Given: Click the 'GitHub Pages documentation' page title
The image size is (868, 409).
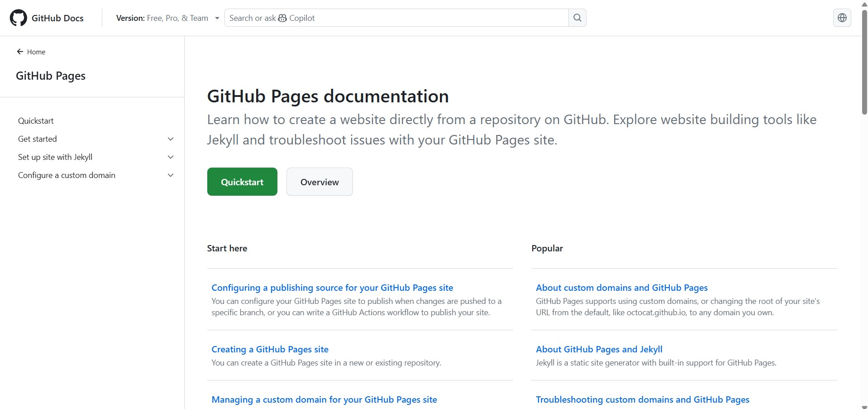Looking at the screenshot, I should point(328,96).
